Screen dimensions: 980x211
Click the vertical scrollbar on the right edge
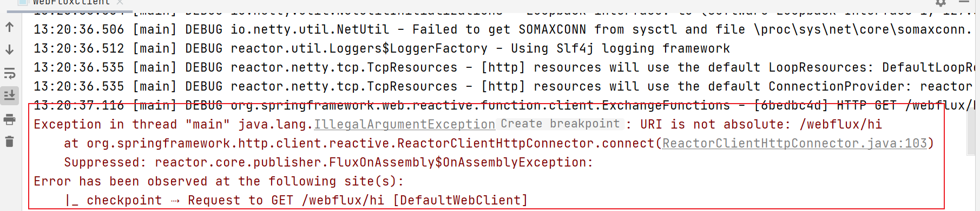(x=977, y=108)
